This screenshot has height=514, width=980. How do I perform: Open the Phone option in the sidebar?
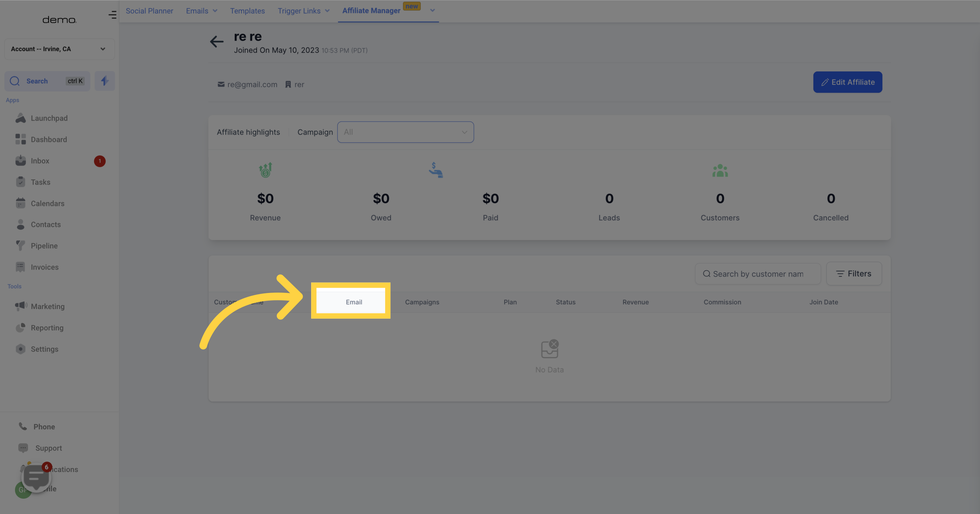point(44,427)
